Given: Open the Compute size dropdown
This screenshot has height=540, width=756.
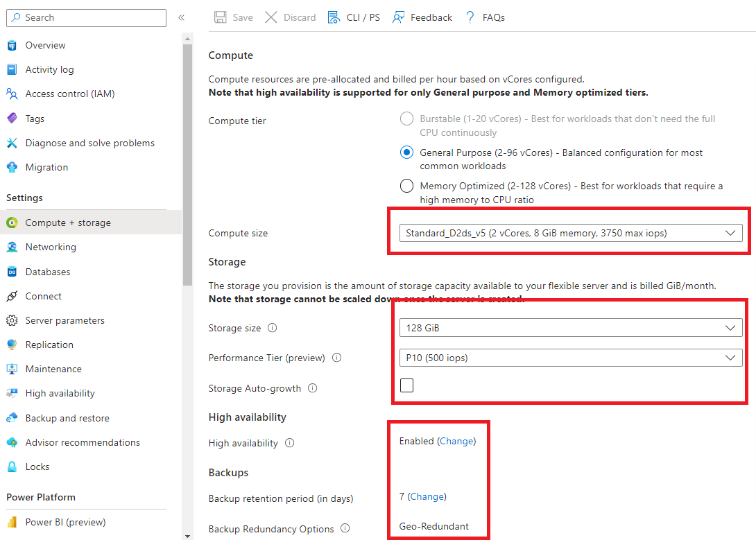Looking at the screenshot, I should [571, 233].
